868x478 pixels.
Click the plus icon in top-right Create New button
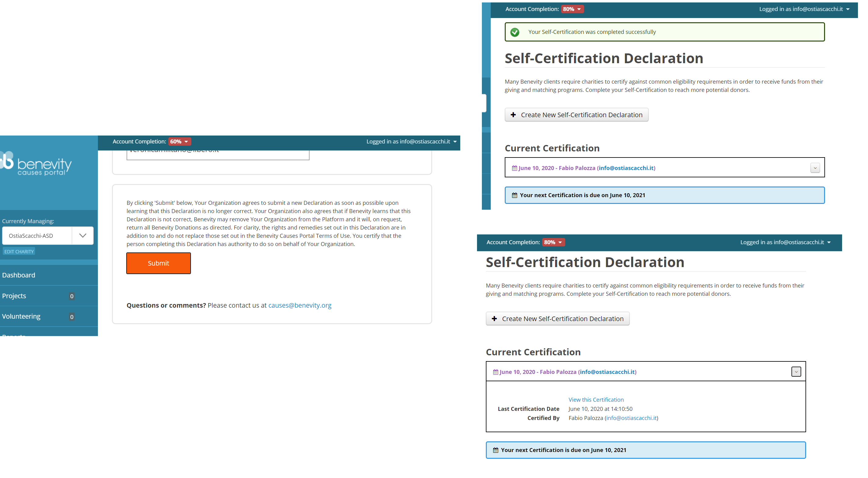513,115
